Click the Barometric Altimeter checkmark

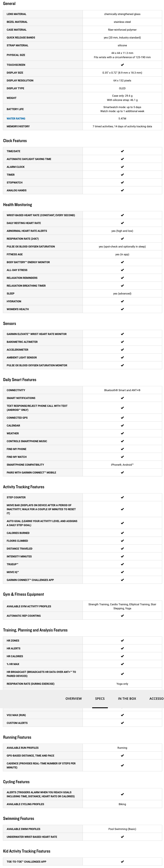pyautogui.click(x=122, y=342)
